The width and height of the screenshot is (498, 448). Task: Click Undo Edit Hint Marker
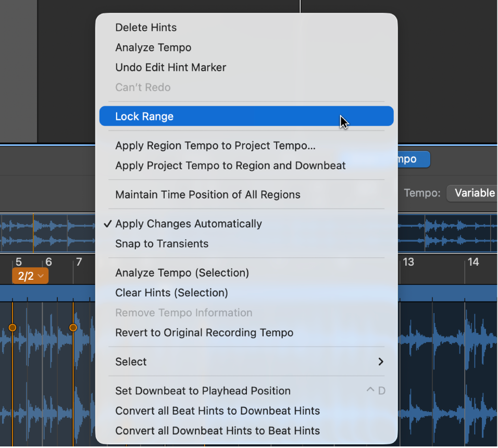pyautogui.click(x=246, y=68)
